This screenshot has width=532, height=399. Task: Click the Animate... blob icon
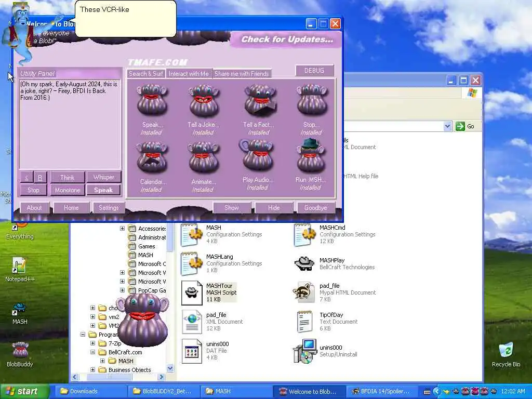coord(204,157)
